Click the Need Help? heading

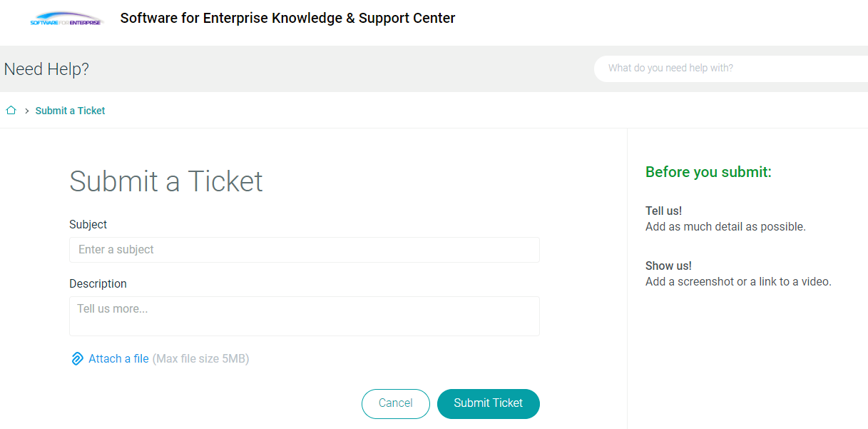tap(46, 69)
